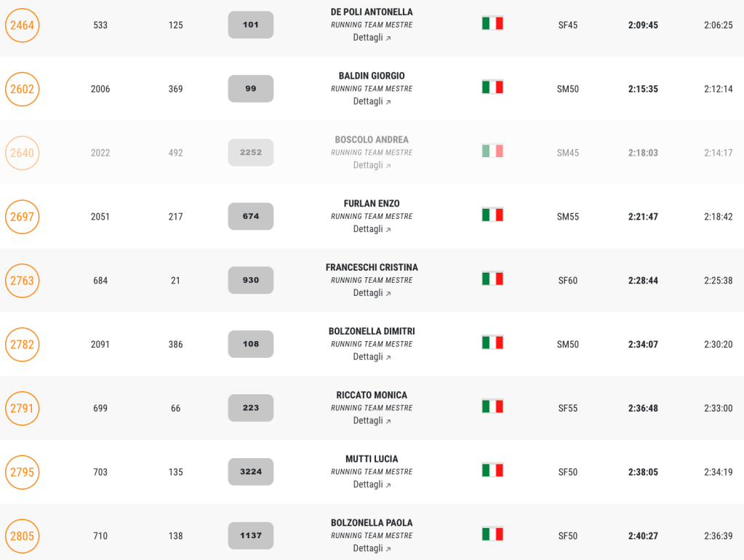
Task: Click the orange rank circle 2464
Action: [22, 25]
